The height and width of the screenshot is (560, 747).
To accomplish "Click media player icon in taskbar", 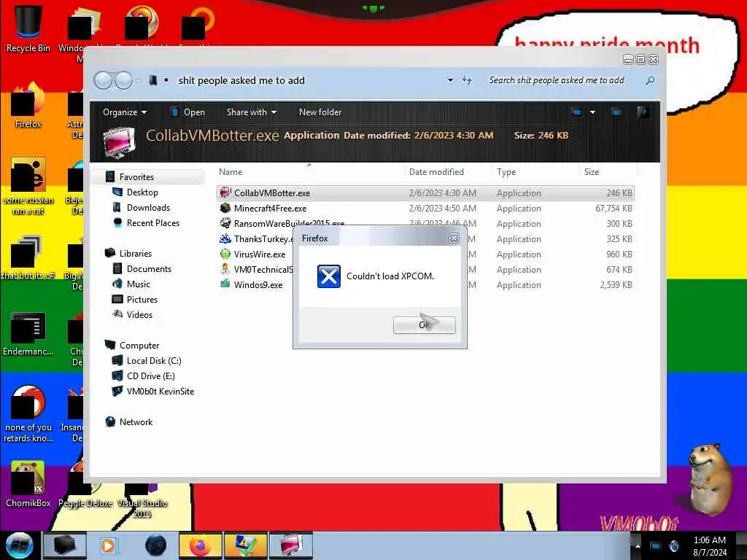I will point(108,545).
